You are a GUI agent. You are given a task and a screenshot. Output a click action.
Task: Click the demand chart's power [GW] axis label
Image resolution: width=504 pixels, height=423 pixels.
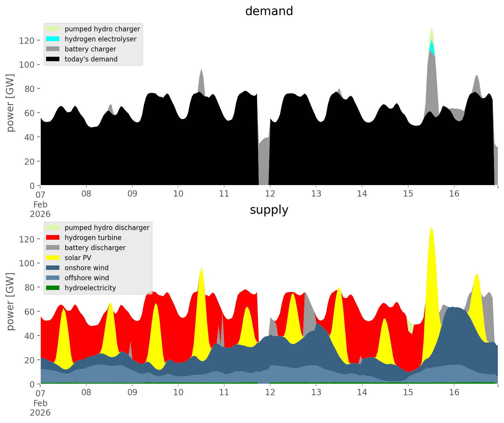[x=10, y=103]
